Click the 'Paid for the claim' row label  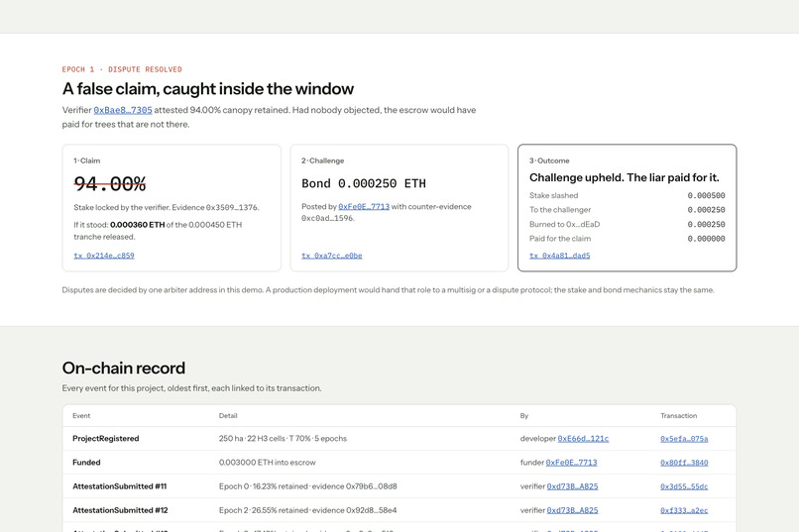point(560,238)
